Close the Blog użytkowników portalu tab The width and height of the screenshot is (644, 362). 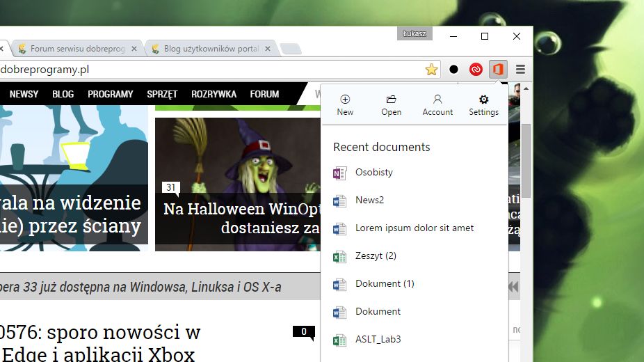coord(268,49)
